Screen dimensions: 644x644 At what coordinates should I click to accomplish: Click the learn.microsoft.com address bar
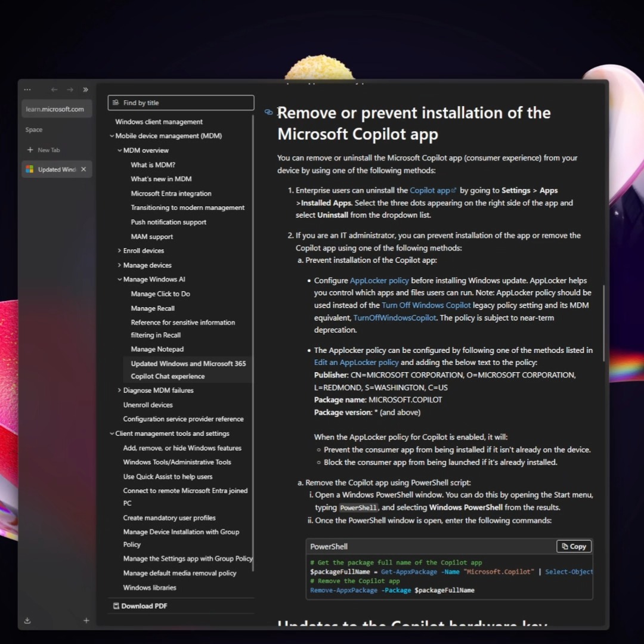pyautogui.click(x=57, y=109)
